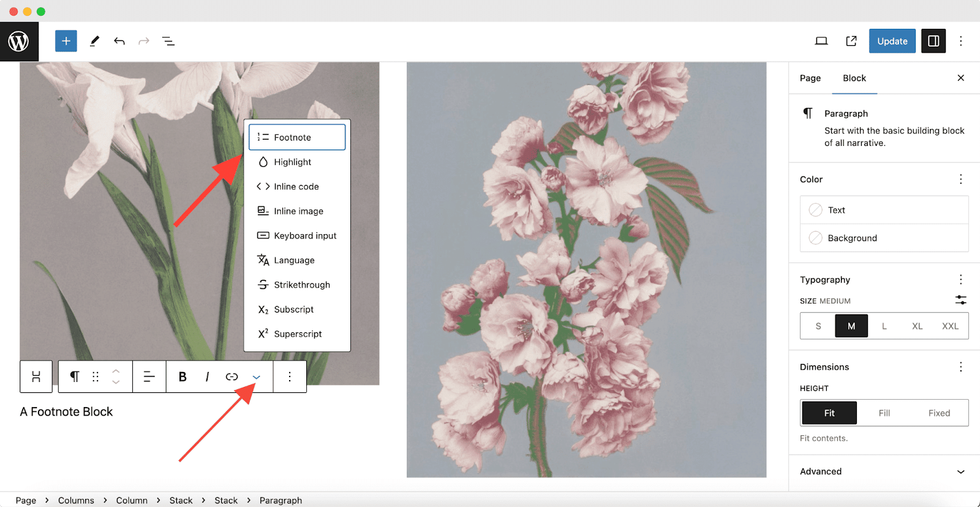Image resolution: width=980 pixels, height=507 pixels.
Task: Select the pink cherry blossom image
Action: click(x=586, y=270)
